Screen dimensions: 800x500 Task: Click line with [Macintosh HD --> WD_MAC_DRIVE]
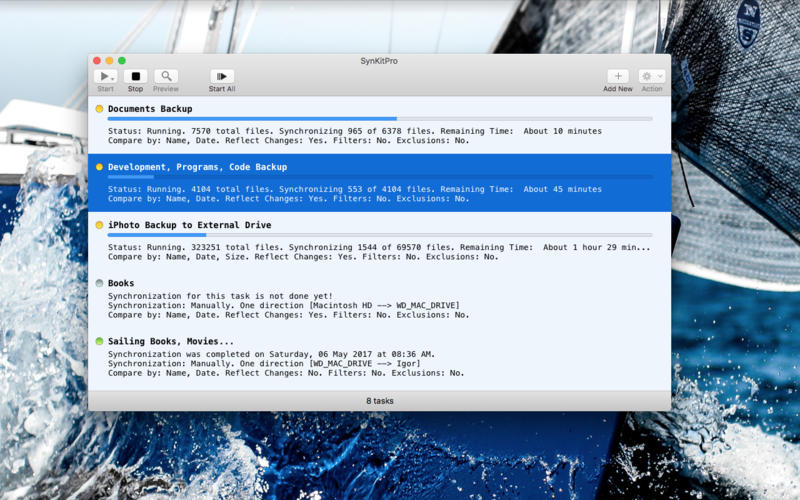[x=284, y=306]
